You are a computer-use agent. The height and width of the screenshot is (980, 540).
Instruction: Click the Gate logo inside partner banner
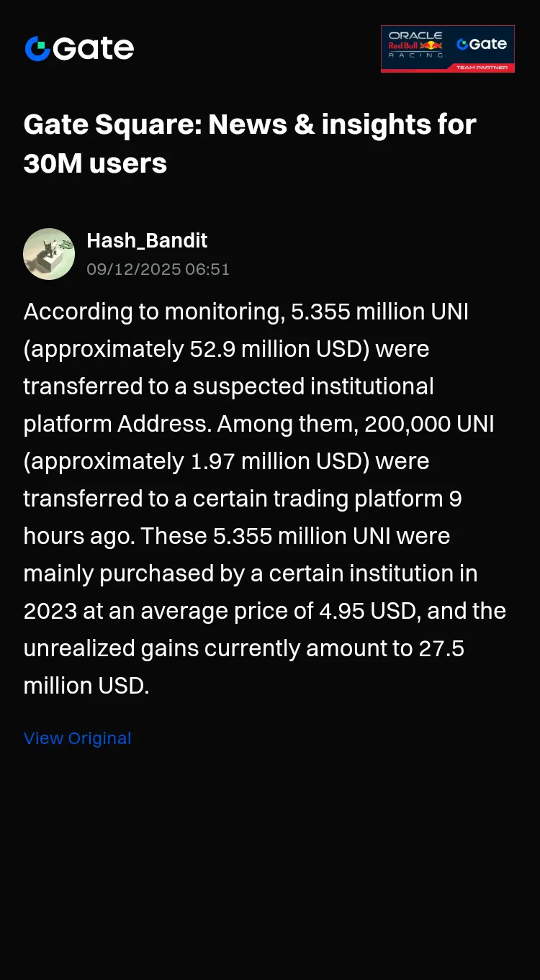[x=482, y=44]
